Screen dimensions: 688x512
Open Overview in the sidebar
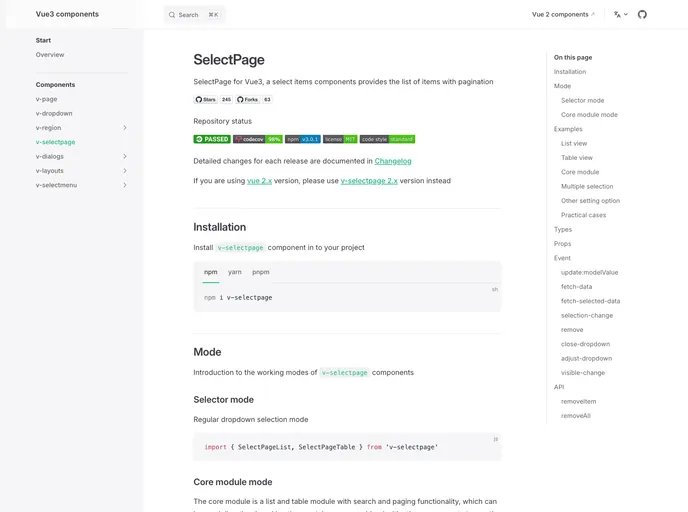click(x=50, y=55)
